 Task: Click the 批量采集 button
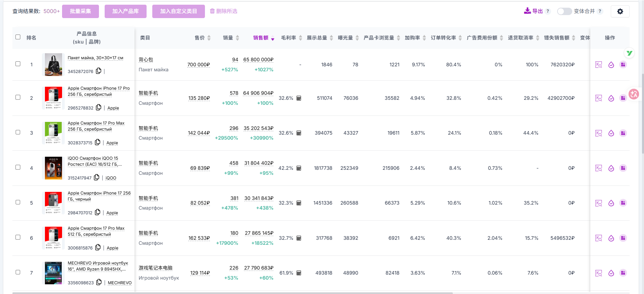(80, 11)
